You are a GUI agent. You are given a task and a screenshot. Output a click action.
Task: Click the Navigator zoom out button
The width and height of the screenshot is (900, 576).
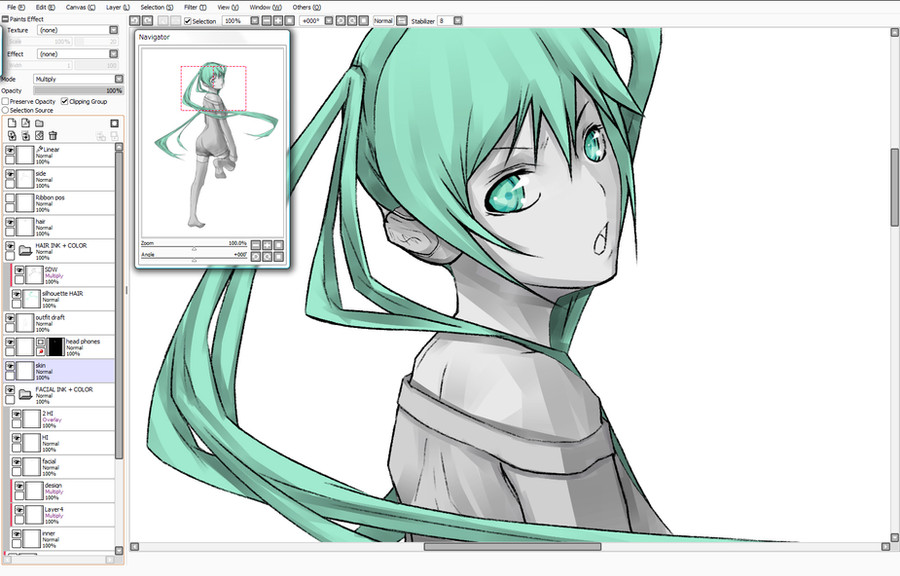(x=256, y=245)
